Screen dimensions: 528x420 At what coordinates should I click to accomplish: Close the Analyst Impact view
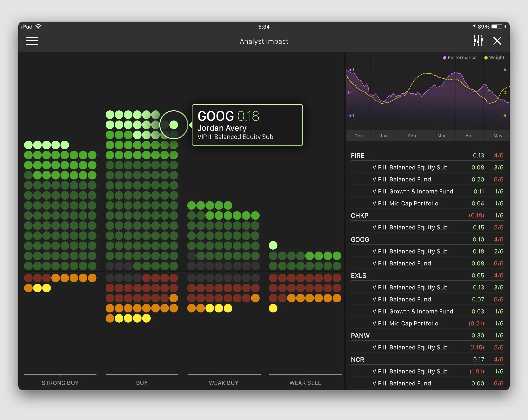pyautogui.click(x=497, y=41)
